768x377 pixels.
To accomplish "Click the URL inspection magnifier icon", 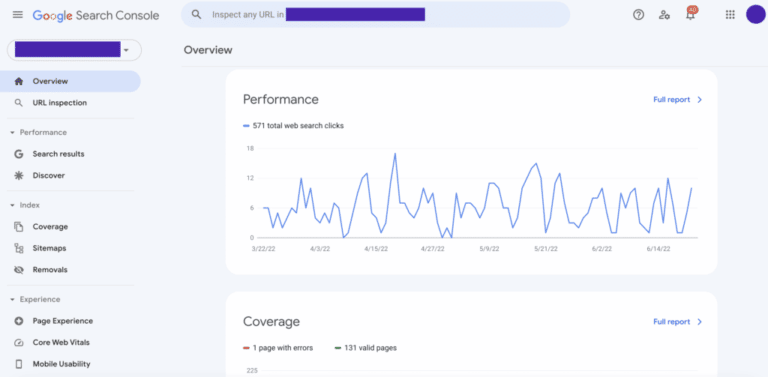I will point(19,103).
